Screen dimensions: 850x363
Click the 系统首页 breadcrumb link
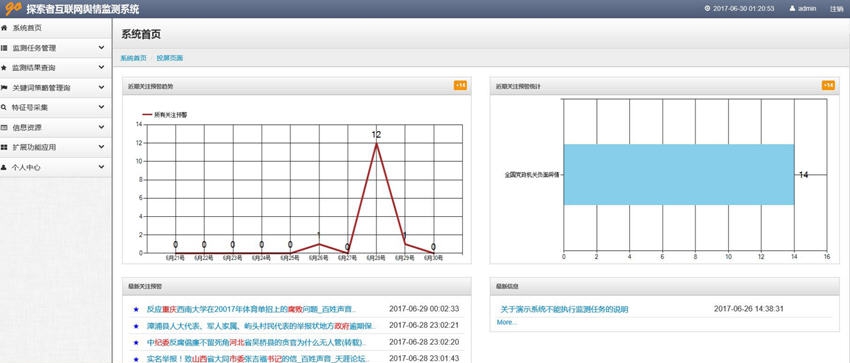pos(133,58)
